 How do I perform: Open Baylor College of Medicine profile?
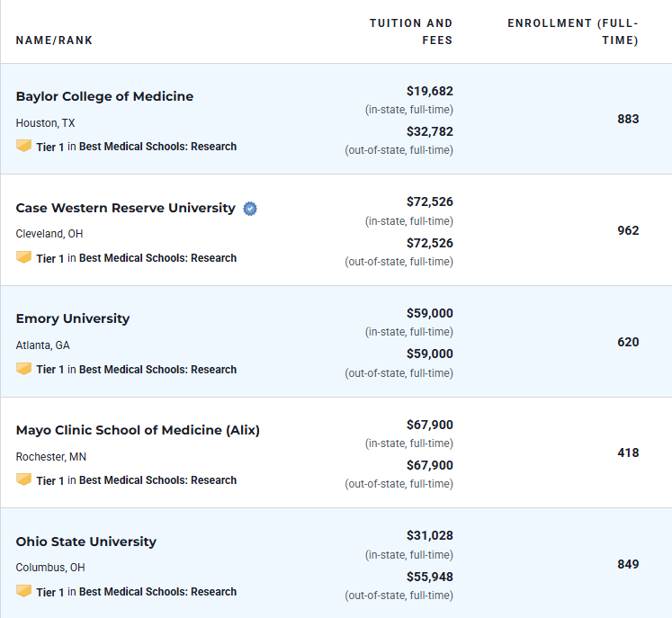(104, 96)
